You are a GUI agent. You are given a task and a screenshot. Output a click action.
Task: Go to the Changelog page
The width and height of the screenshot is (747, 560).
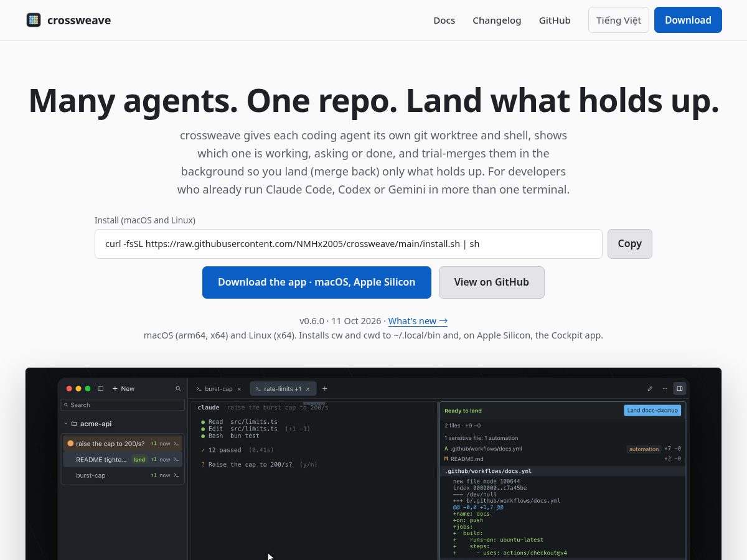[497, 20]
